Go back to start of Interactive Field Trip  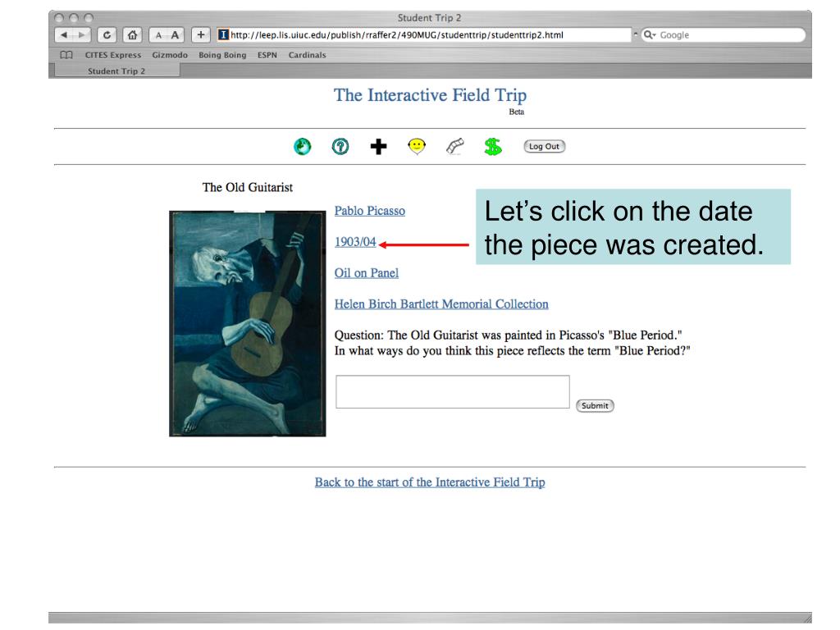tap(430, 482)
